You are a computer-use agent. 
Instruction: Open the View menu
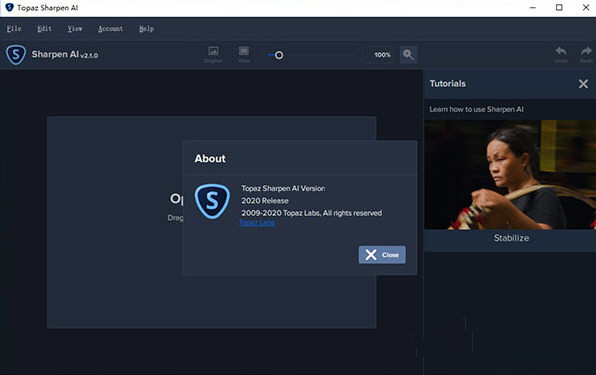pyautogui.click(x=75, y=29)
